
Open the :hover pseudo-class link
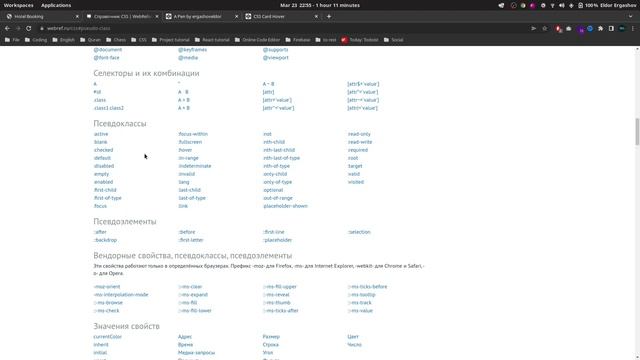185,150
